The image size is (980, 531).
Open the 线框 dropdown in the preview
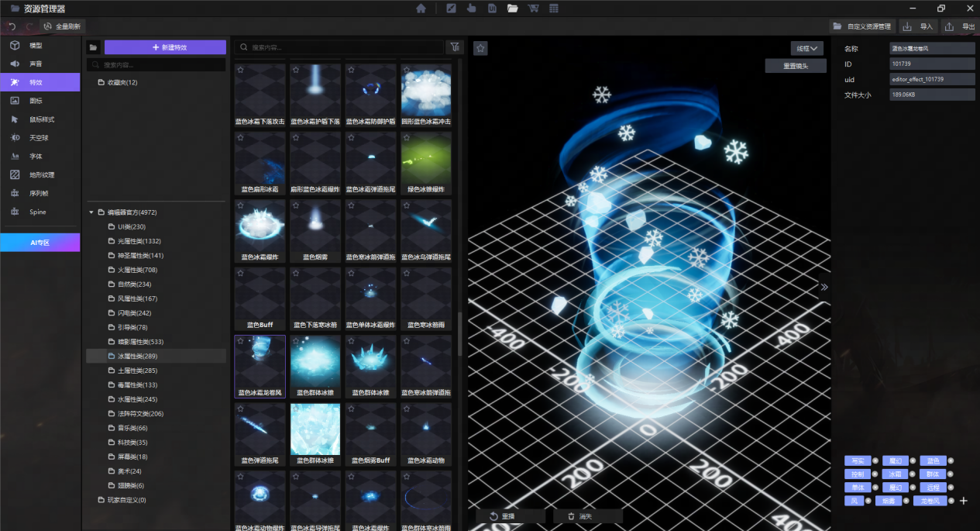[807, 48]
